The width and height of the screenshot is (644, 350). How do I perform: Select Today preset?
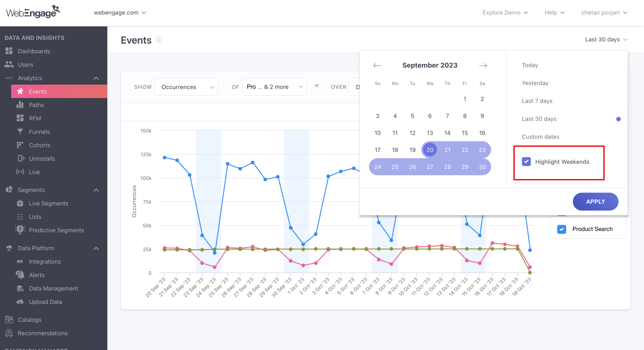point(530,65)
